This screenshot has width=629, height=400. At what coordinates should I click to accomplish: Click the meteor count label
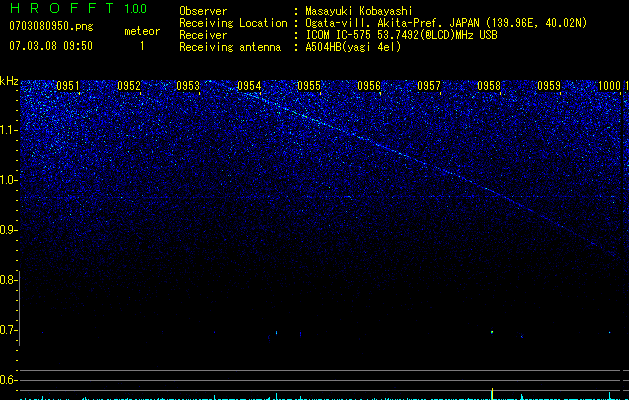(142, 31)
